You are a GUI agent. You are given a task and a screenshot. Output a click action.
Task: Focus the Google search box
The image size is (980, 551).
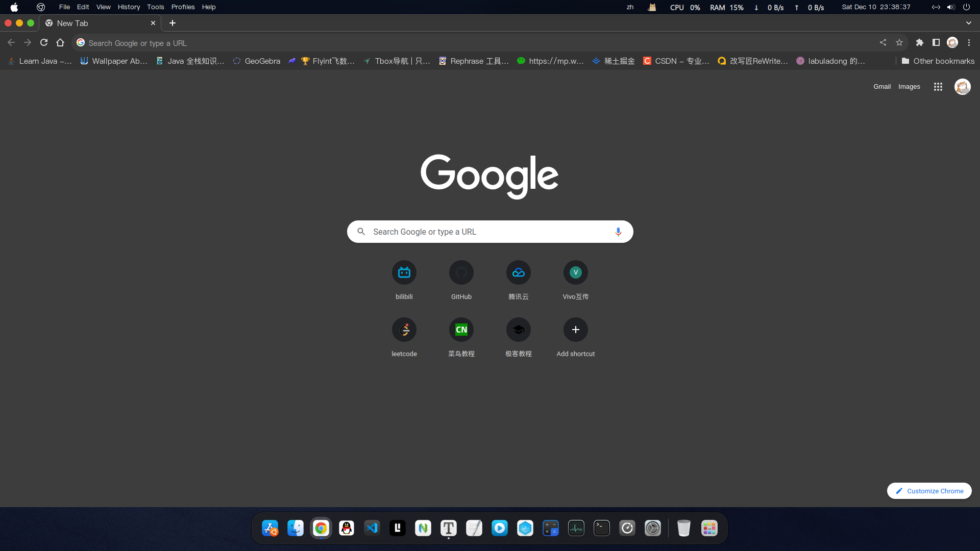click(x=490, y=232)
